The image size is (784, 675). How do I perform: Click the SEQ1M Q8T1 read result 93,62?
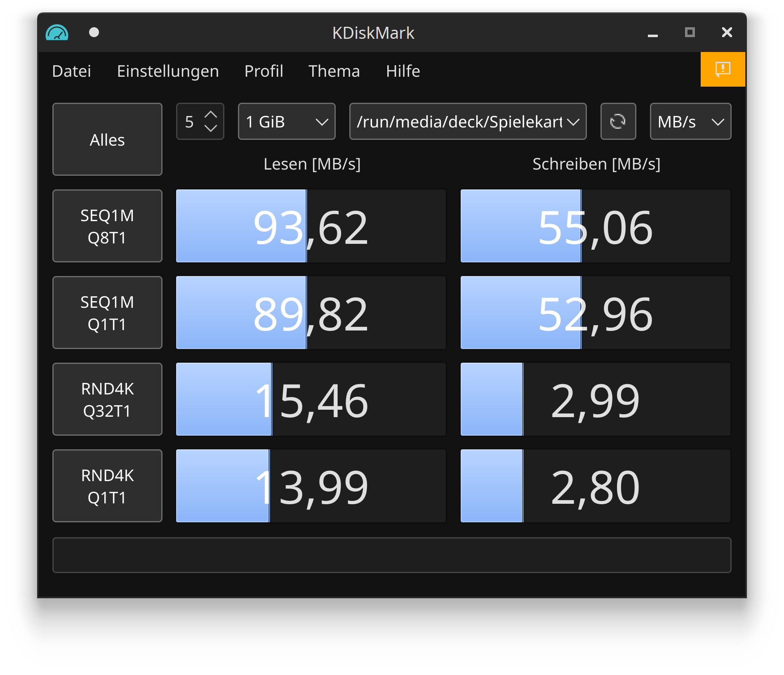[x=311, y=226]
